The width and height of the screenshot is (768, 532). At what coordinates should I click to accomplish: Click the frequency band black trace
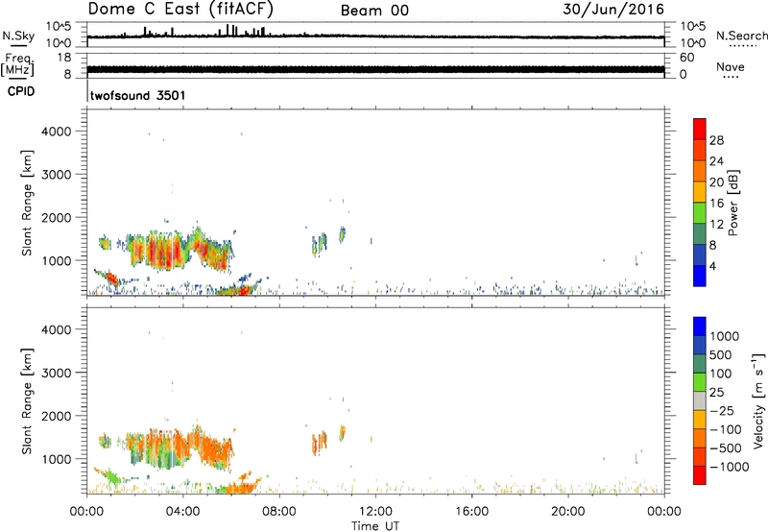point(375,69)
